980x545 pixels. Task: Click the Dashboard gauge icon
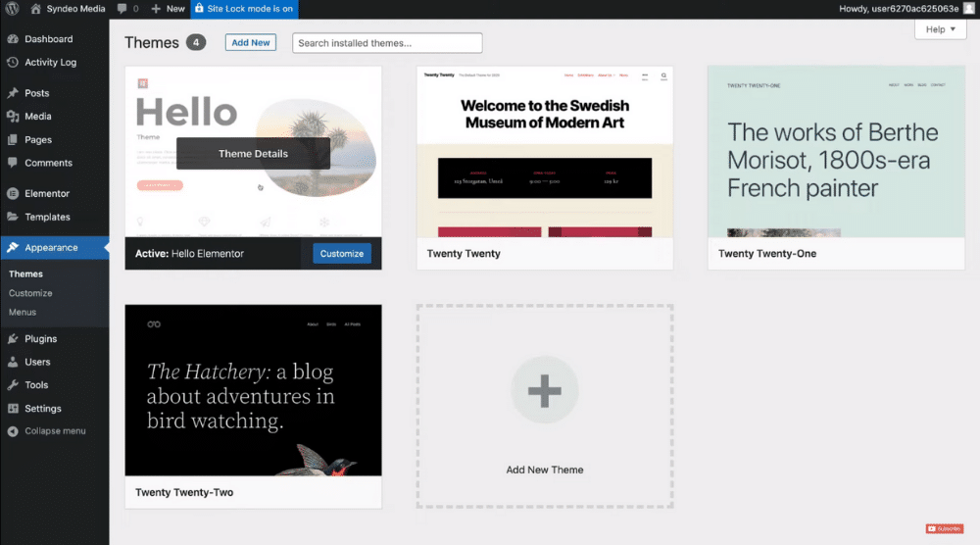coord(13,39)
